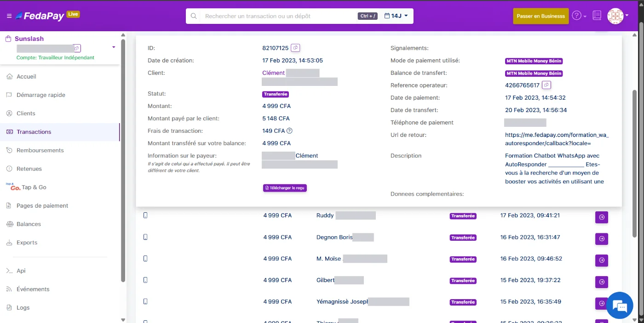Image resolution: width=644 pixels, height=323 pixels.
Task: Open the help question mark icon
Action: click(x=576, y=16)
